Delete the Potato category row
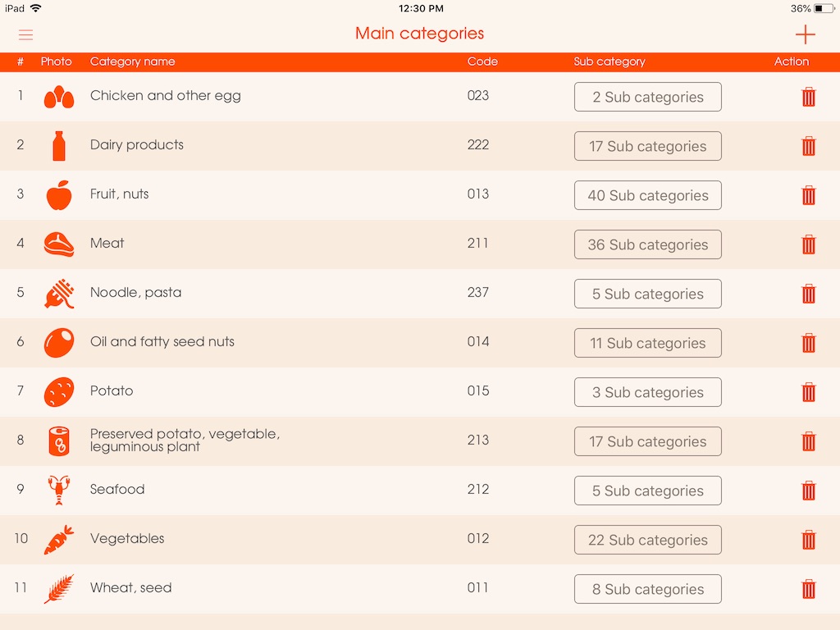The image size is (840, 630). coord(808,392)
